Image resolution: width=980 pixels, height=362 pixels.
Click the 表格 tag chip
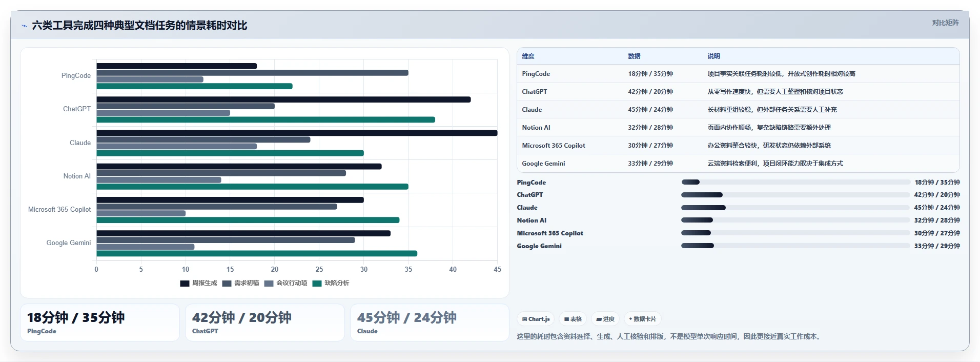point(573,319)
